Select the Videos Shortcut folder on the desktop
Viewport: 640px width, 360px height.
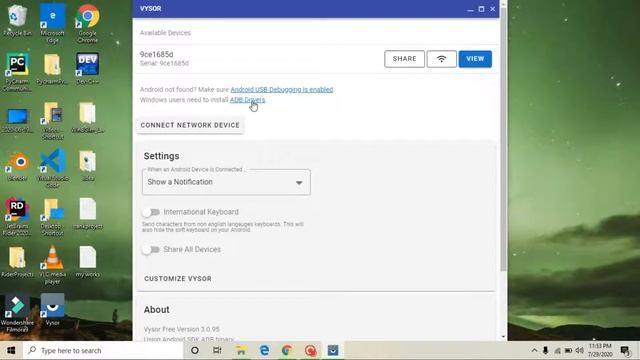52,120
